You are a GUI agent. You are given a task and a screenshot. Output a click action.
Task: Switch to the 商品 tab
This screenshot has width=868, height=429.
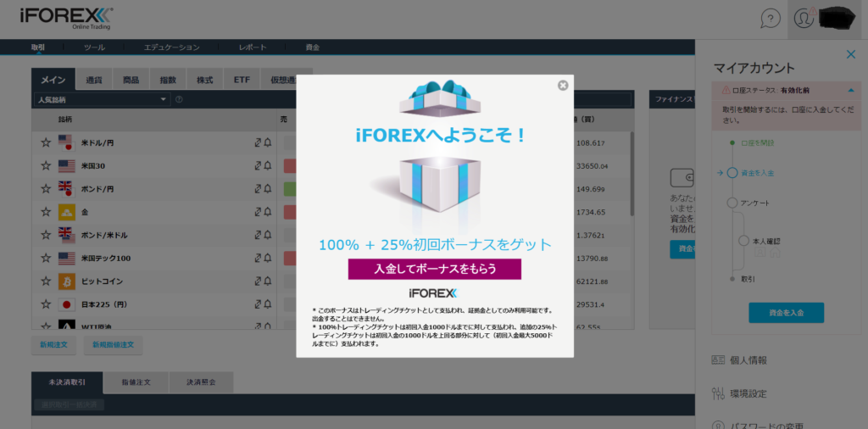tap(131, 80)
